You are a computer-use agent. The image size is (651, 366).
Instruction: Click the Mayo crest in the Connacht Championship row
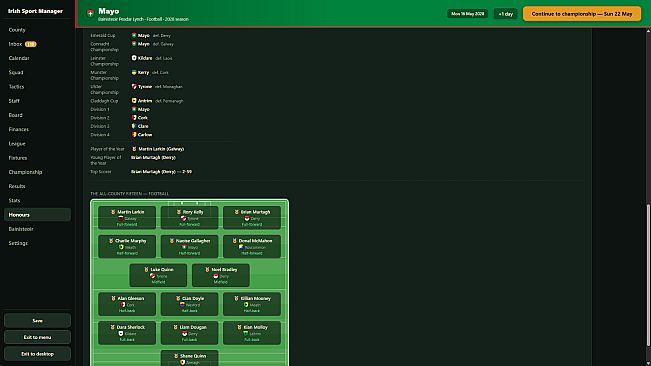[134, 44]
